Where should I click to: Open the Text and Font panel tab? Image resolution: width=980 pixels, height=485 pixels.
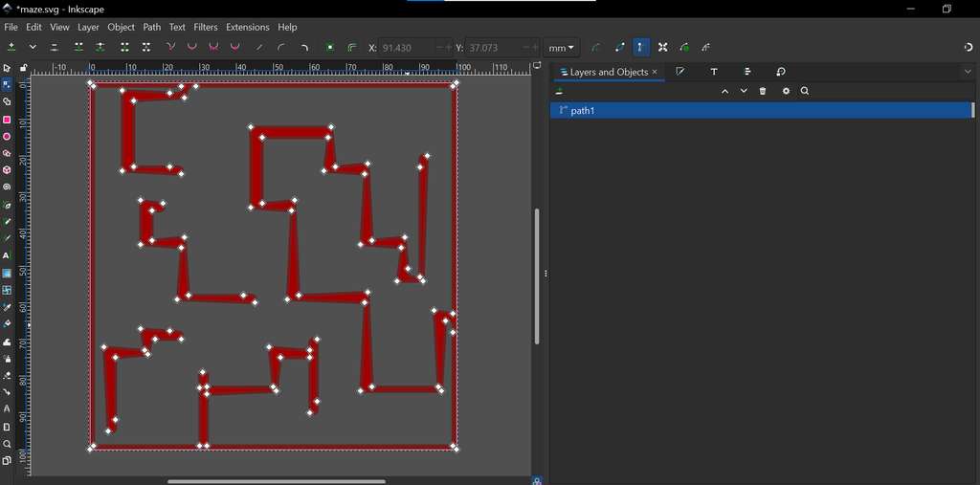(714, 72)
